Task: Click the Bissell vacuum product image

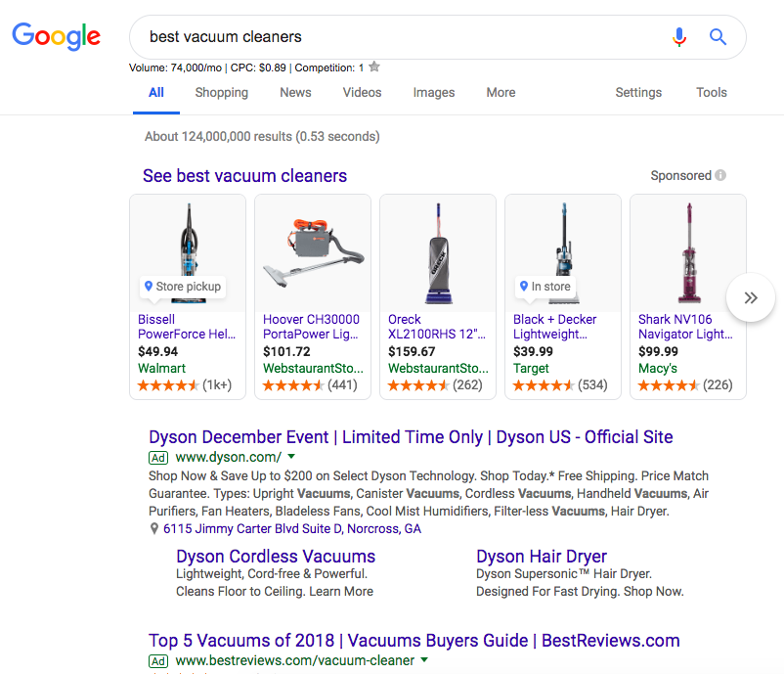Action: tap(188, 252)
